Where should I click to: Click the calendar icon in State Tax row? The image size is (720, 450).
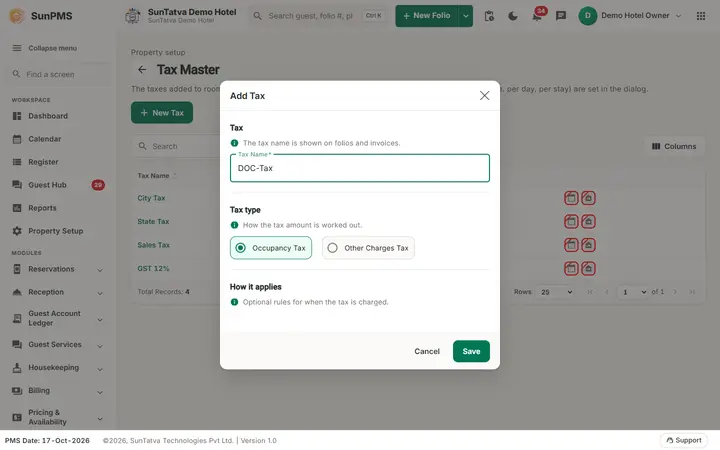[x=571, y=222]
